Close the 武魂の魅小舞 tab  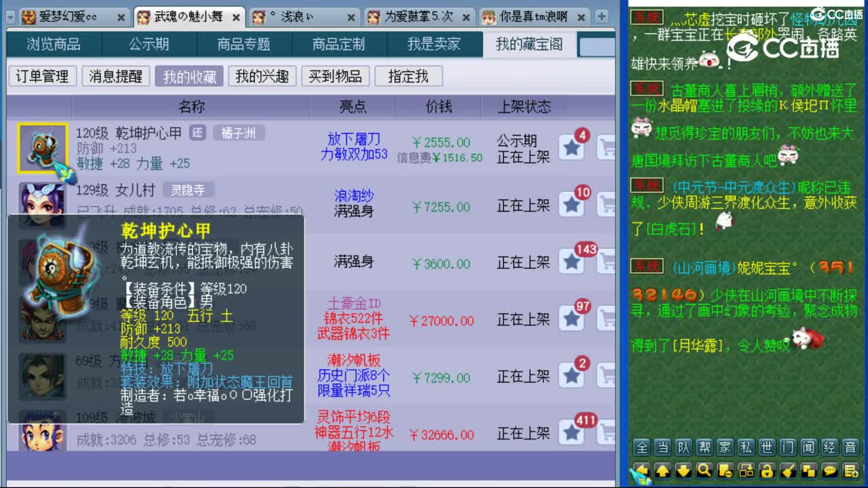236,18
